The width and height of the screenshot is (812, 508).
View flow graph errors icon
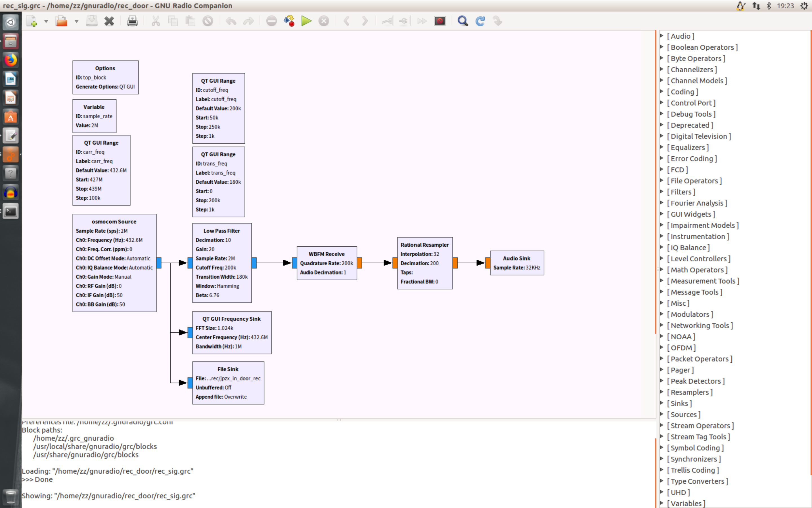pyautogui.click(x=272, y=21)
